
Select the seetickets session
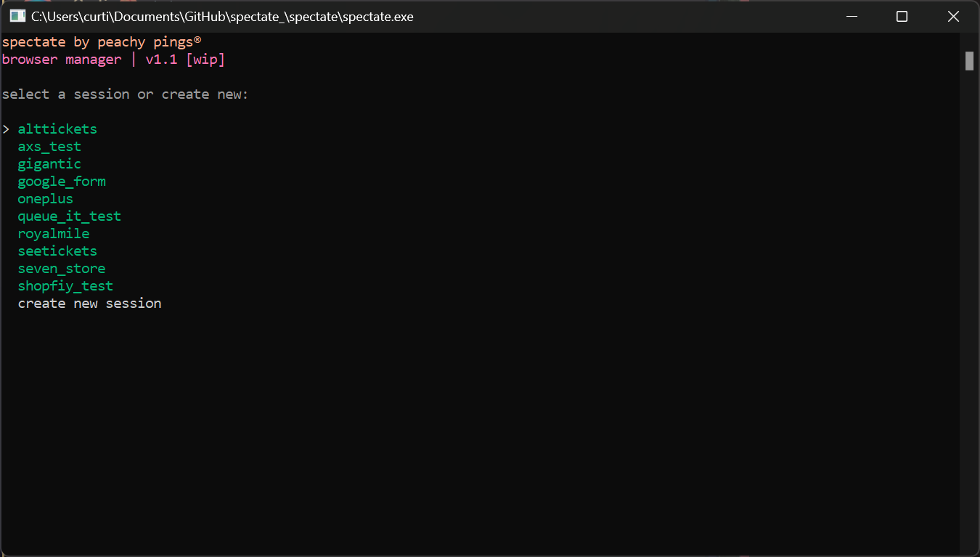(x=57, y=251)
